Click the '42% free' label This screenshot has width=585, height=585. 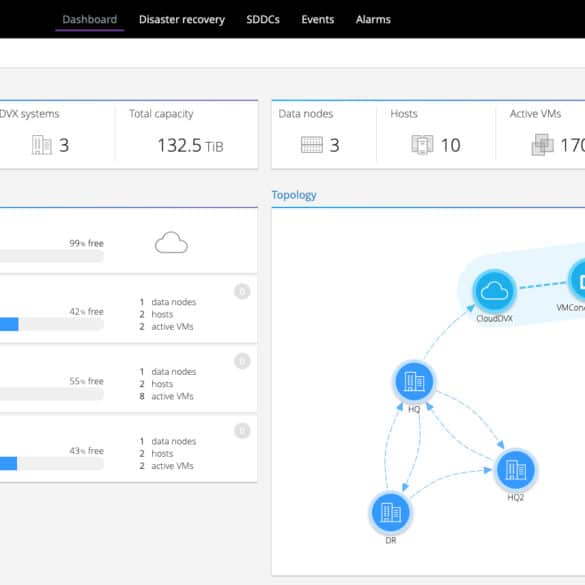click(x=87, y=312)
